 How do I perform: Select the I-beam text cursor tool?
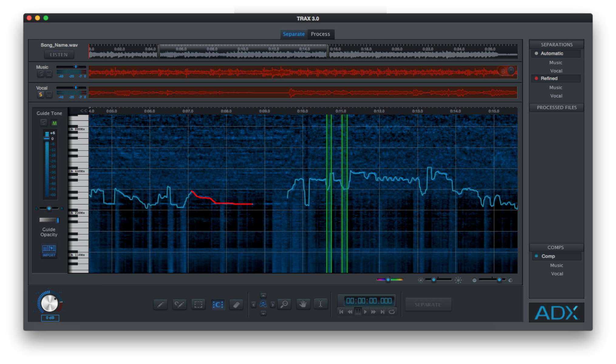[x=320, y=304]
